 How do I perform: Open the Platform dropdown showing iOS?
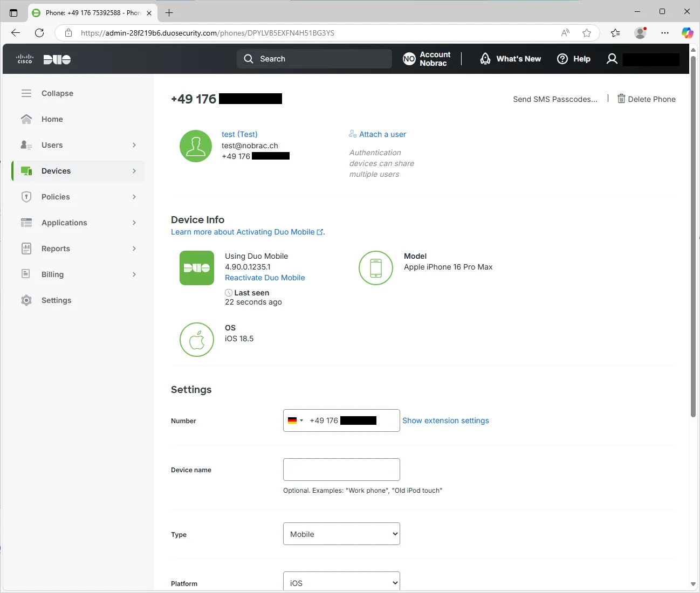[x=341, y=582]
